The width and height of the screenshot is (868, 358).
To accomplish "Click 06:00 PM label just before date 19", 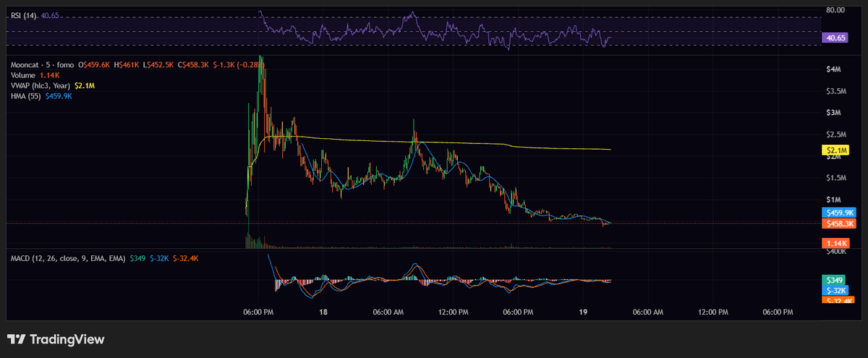I will (x=518, y=312).
